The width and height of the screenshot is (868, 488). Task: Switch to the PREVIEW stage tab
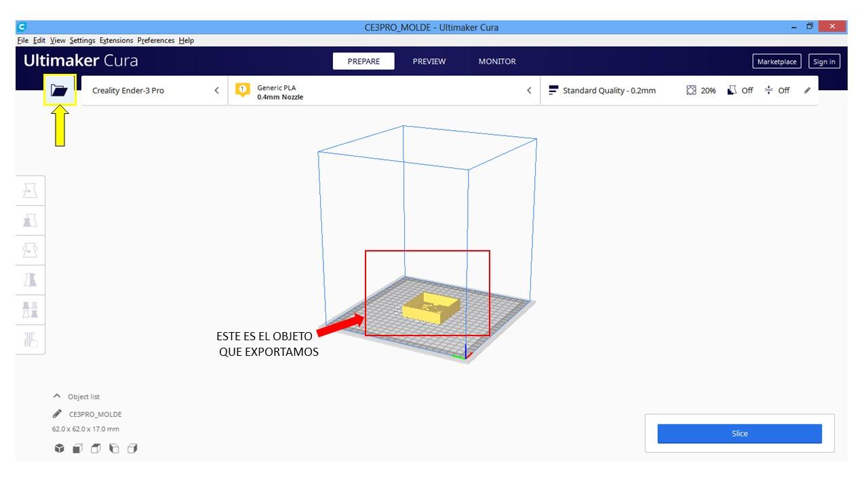(429, 61)
